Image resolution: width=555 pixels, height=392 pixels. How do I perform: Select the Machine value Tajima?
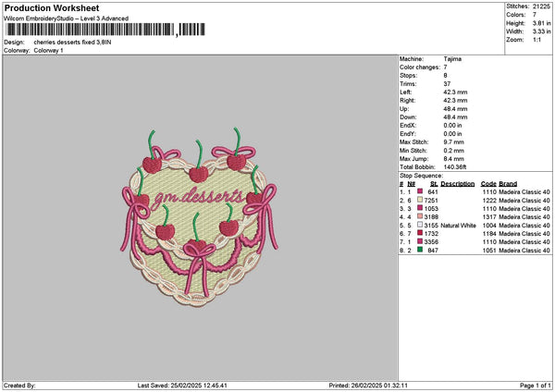click(x=453, y=59)
